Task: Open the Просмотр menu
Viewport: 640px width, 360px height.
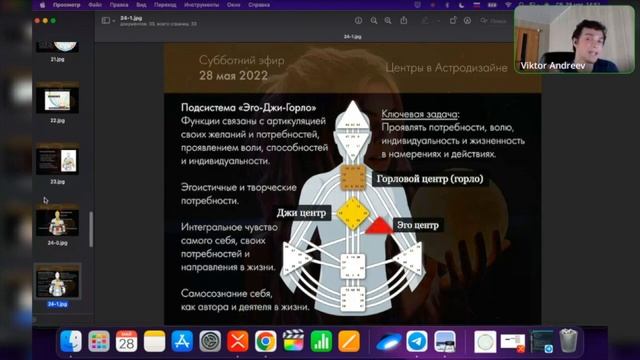Action: 67,5
